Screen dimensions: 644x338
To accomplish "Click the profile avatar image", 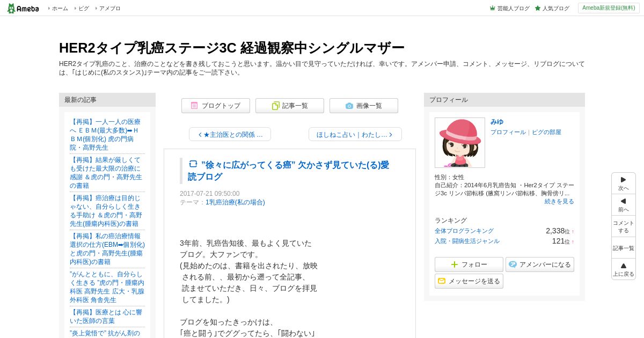I will click(x=460, y=143).
